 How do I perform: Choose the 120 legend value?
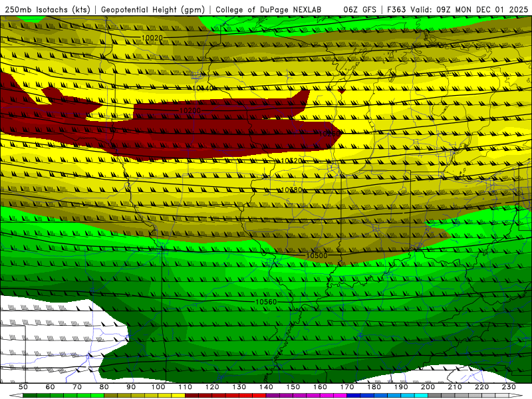click(212, 387)
